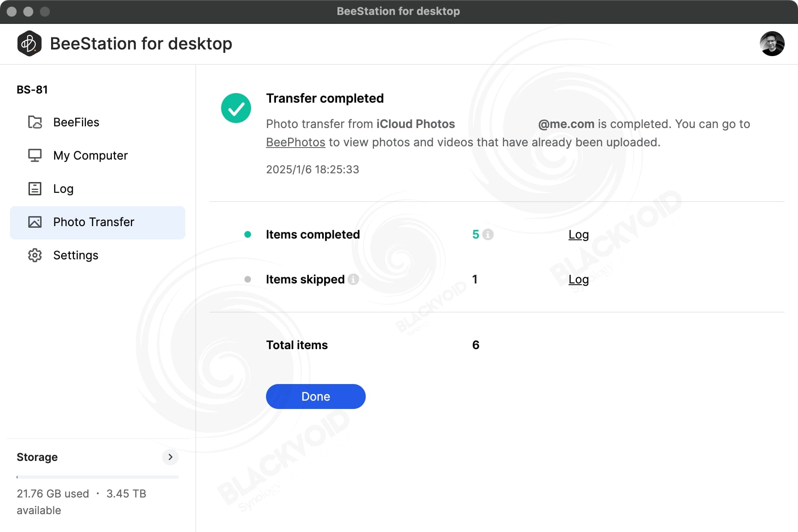Image resolution: width=798 pixels, height=532 pixels.
Task: Click the Items skipped count 1
Action: click(x=475, y=279)
